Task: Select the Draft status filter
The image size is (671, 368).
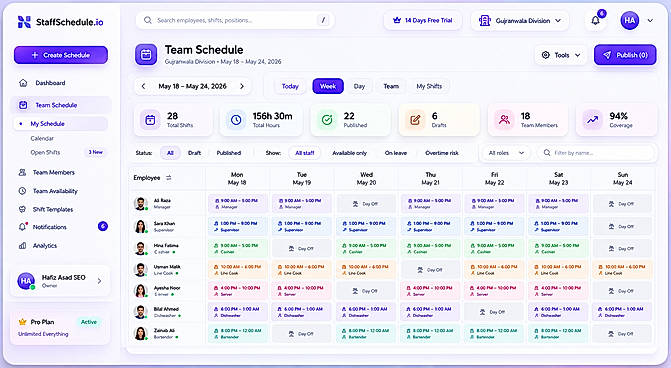Action: coord(194,153)
